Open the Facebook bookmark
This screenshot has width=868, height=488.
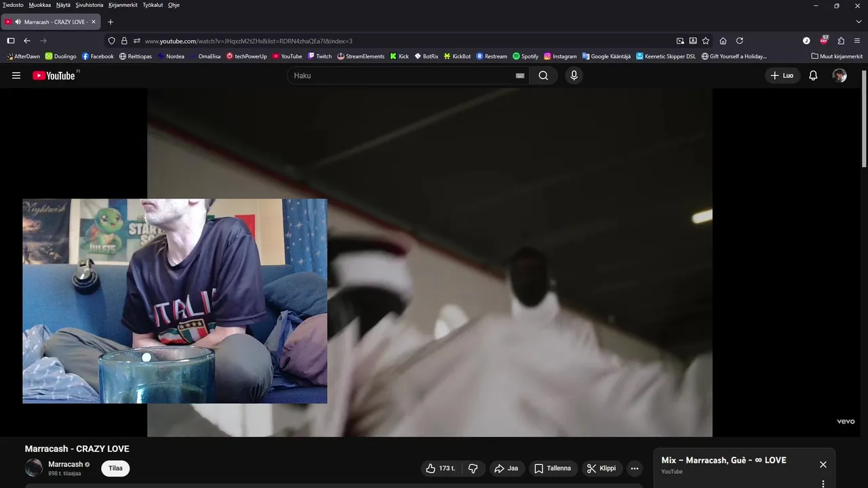(x=98, y=56)
